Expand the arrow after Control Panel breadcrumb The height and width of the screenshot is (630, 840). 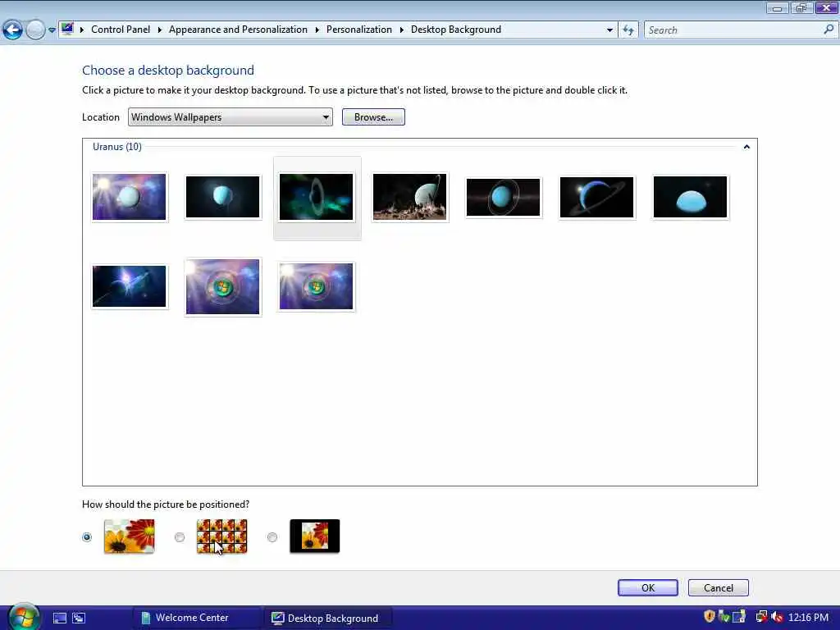click(x=160, y=30)
